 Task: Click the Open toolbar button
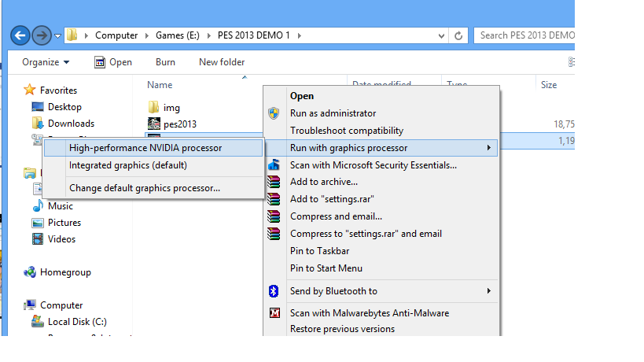(113, 62)
